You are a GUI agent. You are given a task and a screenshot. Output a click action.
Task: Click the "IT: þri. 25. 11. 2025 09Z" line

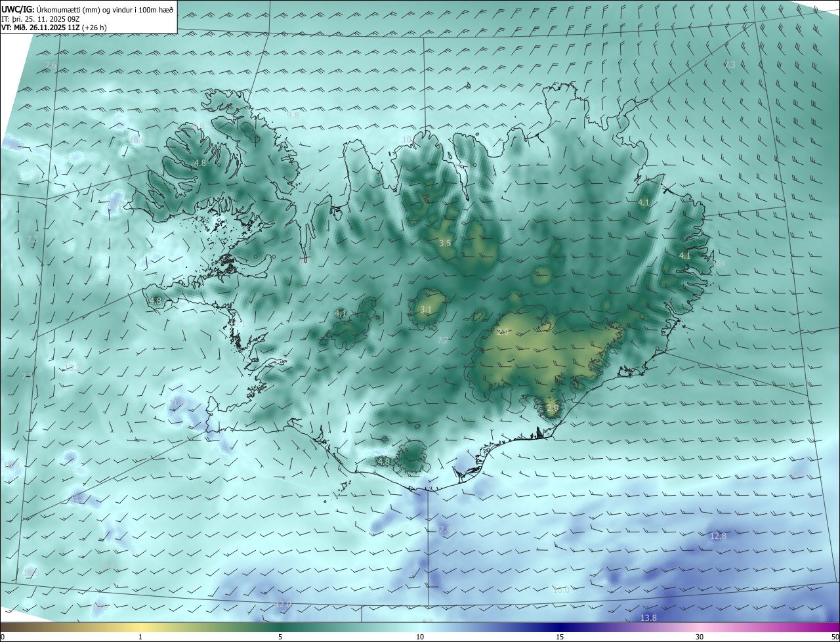tap(41, 19)
